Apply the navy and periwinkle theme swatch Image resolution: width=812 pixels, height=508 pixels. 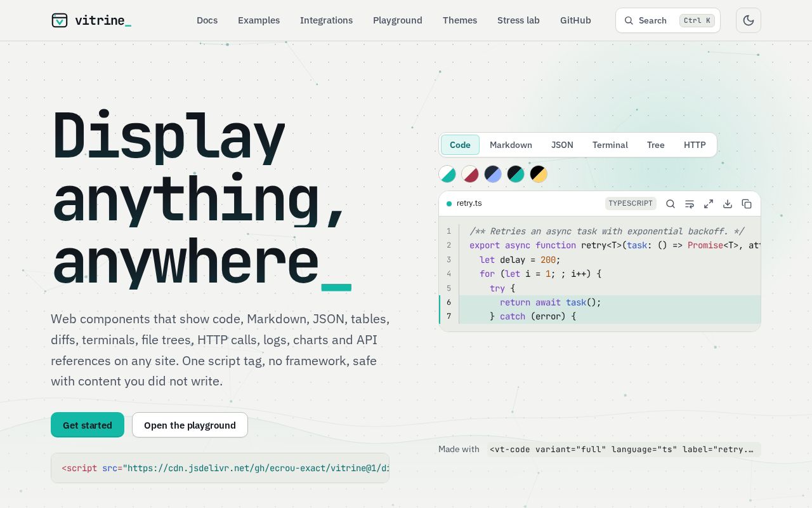click(493, 174)
